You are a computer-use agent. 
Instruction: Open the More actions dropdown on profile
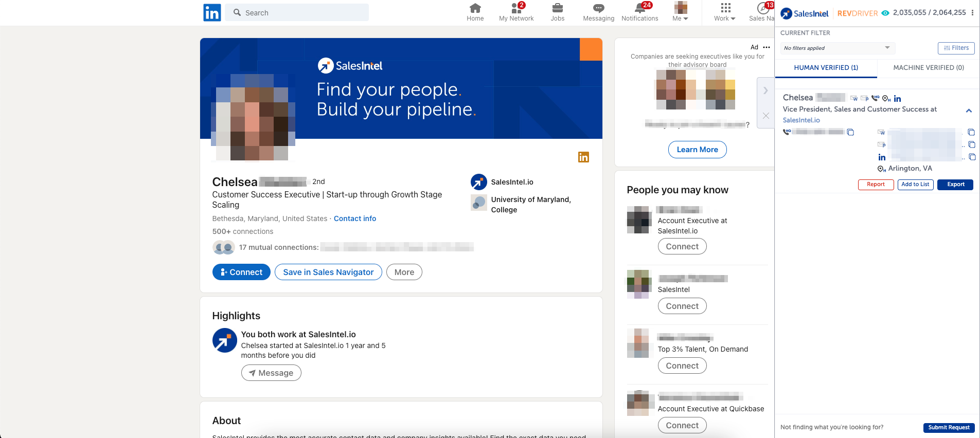(404, 272)
